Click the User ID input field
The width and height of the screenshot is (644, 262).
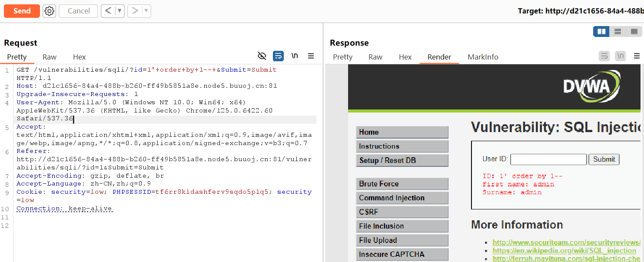[x=548, y=159]
